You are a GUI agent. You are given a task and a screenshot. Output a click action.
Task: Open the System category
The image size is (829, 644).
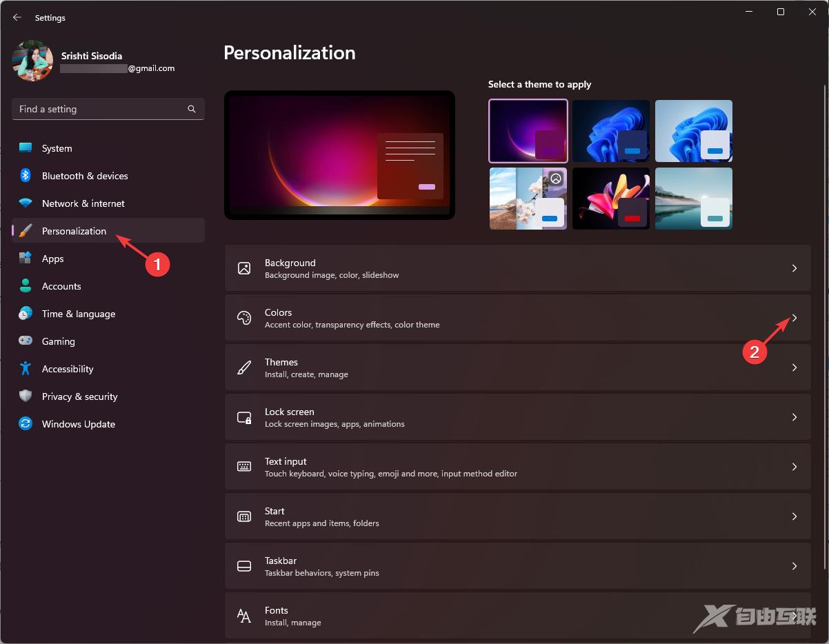108,148
